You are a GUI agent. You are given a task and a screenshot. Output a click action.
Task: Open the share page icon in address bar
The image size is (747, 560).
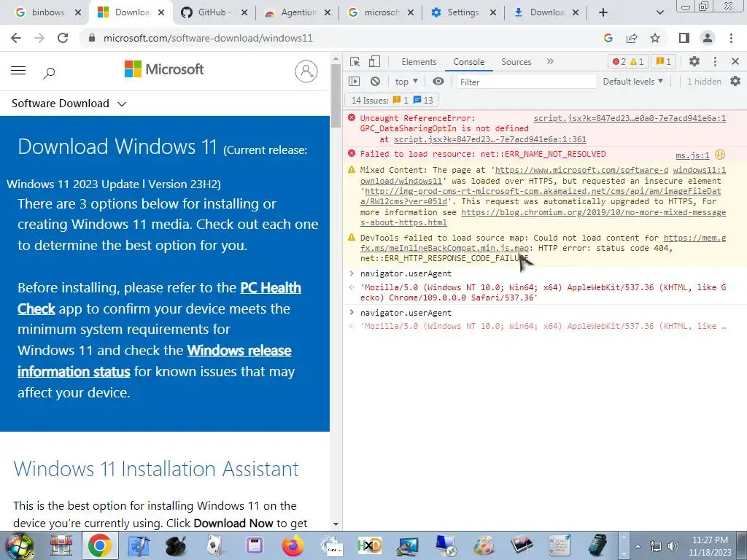point(632,38)
